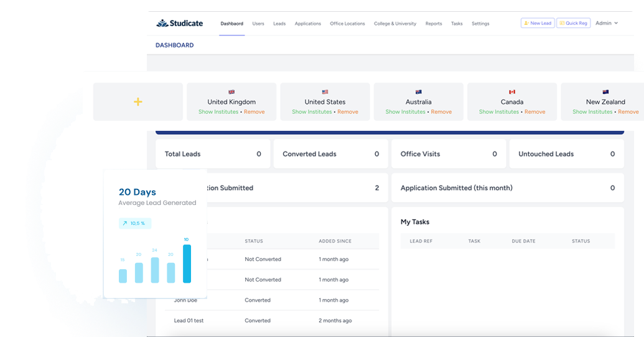Click the United States flag icon
Viewport: 644px width, 337px height.
325,92
